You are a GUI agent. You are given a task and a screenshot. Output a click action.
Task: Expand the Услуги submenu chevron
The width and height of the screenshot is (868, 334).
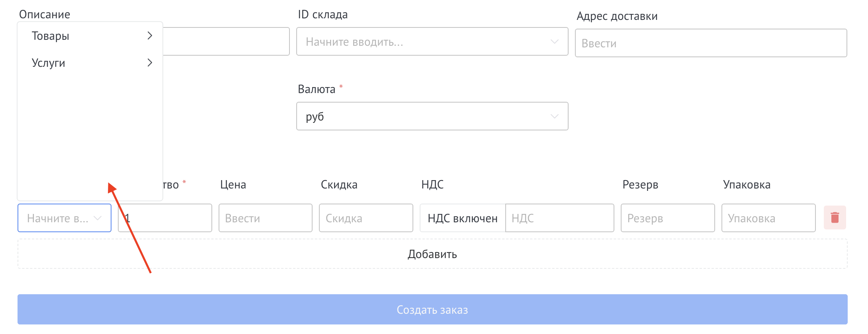[150, 62]
